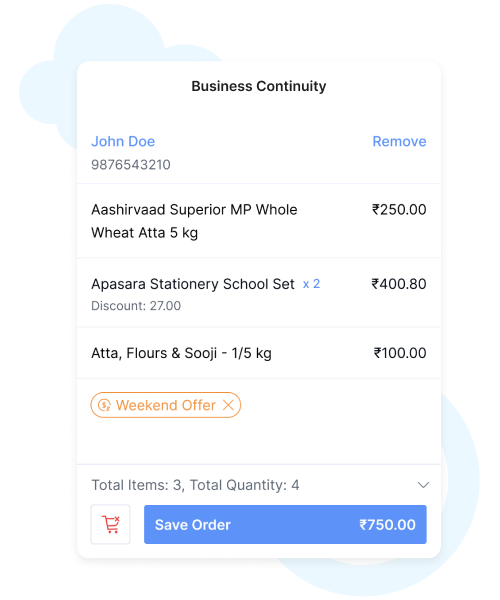Click the Discount: 27.00 line

[136, 306]
